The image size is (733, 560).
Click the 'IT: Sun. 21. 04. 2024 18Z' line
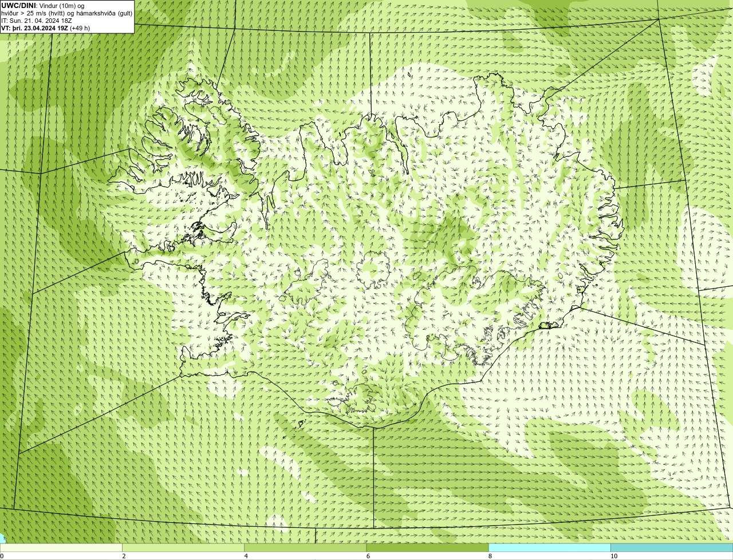(x=37, y=20)
